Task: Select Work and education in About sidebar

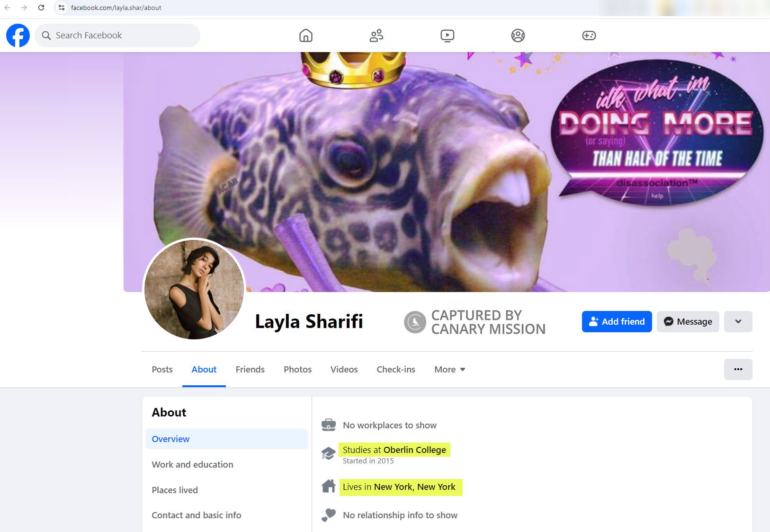Action: (x=192, y=464)
